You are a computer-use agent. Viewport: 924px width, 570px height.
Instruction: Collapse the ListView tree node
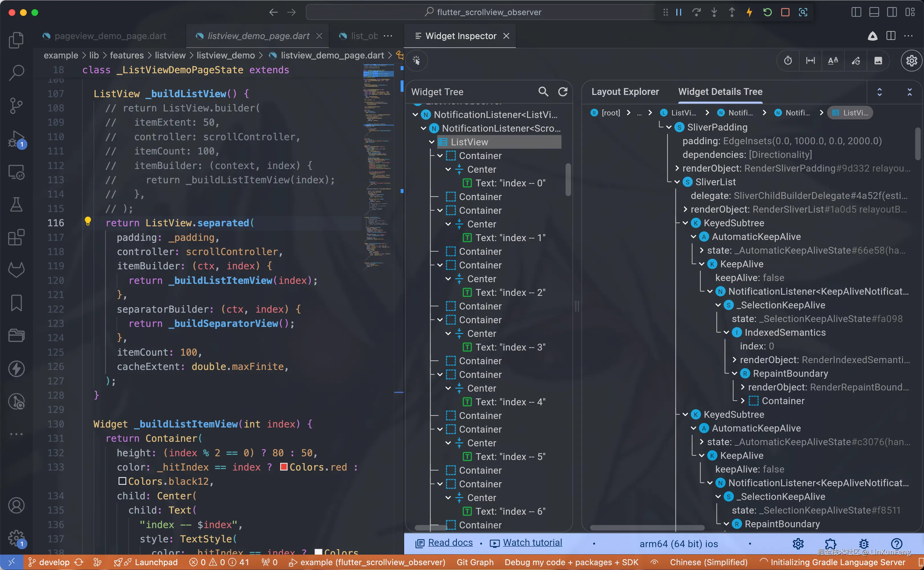coord(432,142)
